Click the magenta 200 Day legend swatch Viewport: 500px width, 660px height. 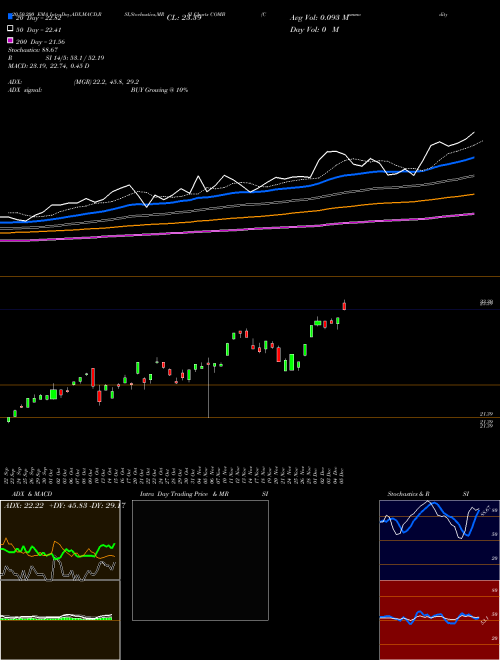point(10,40)
